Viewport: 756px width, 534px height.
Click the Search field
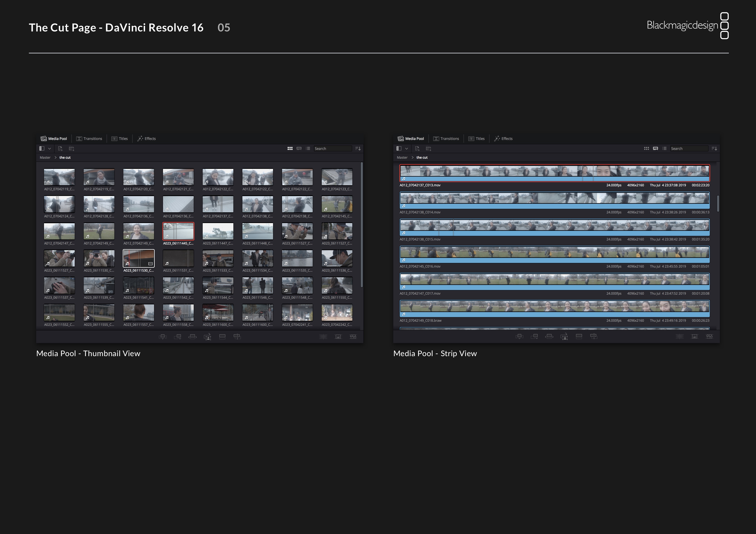click(x=333, y=148)
